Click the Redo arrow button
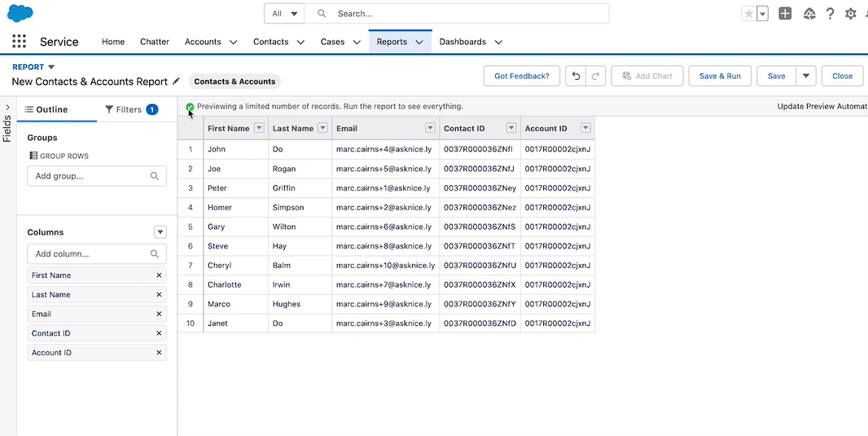Screen dimensions: 868x436 click(596, 76)
